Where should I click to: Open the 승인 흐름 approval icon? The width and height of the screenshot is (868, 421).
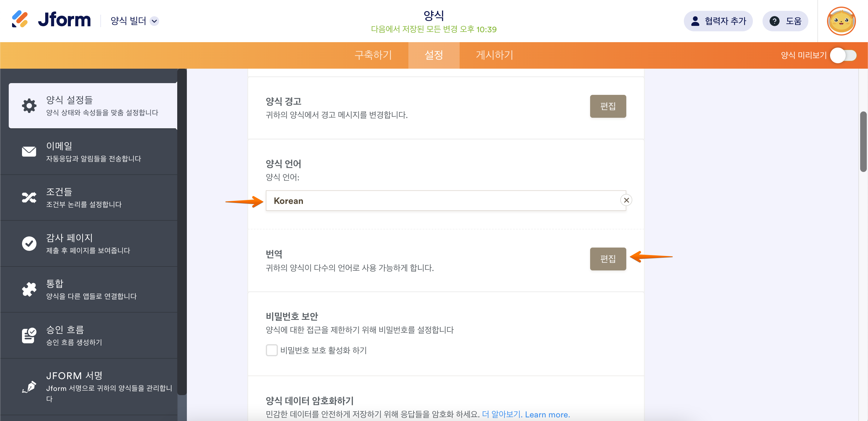click(29, 335)
